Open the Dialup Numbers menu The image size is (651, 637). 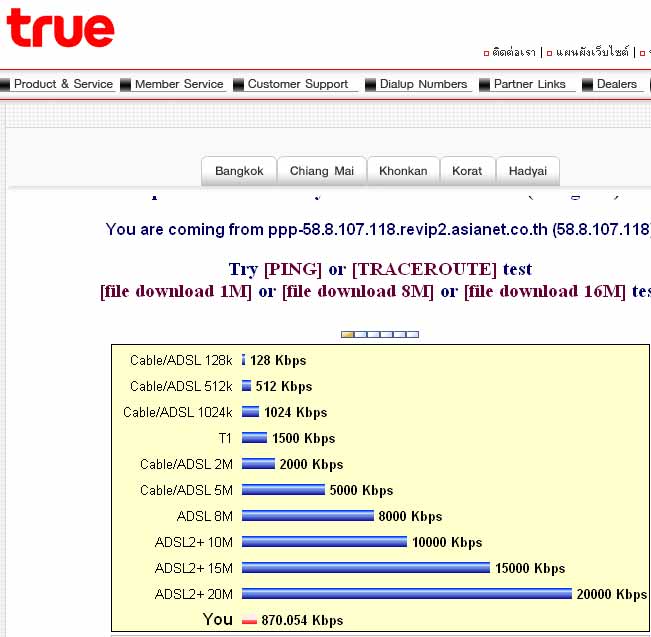pyautogui.click(x=423, y=84)
